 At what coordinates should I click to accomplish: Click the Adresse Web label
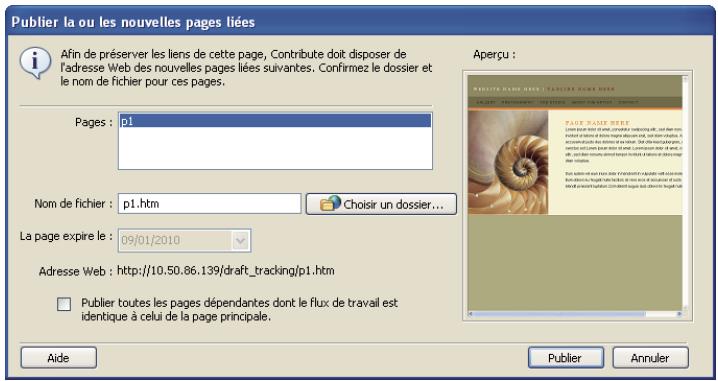pos(76,271)
